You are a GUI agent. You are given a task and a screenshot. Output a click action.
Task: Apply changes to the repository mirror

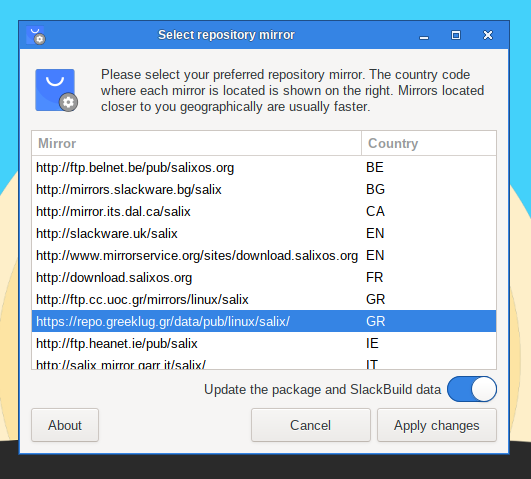437,425
